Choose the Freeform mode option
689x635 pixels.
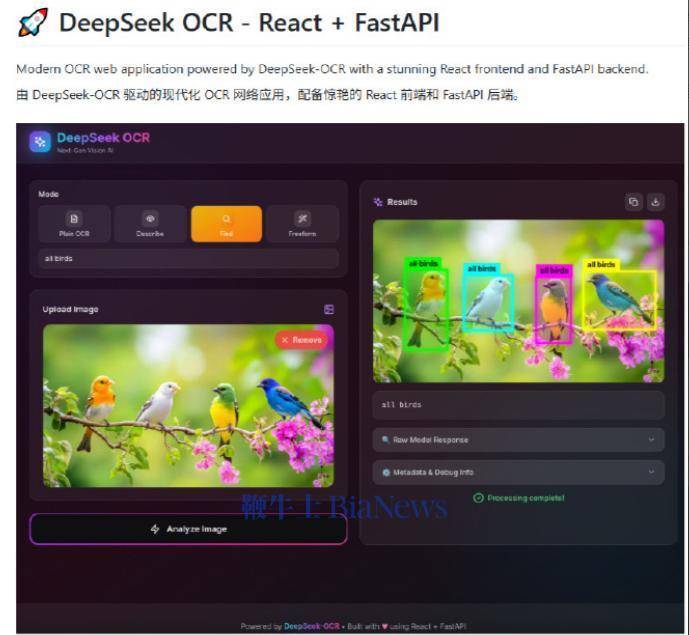302,224
